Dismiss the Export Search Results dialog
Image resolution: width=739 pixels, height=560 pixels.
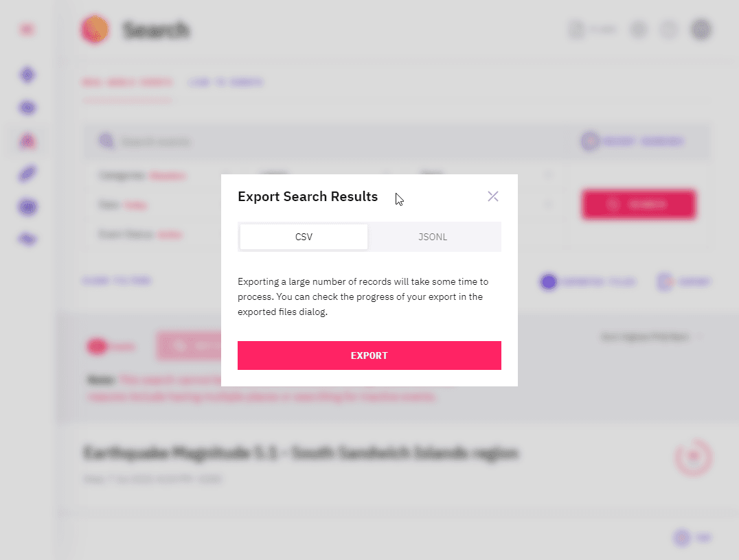pos(492,196)
